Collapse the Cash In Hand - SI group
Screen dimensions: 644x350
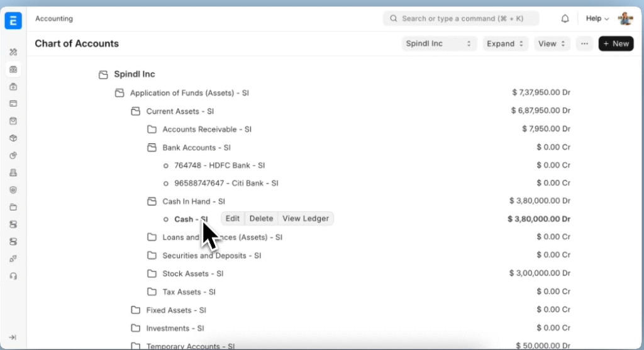tap(152, 202)
